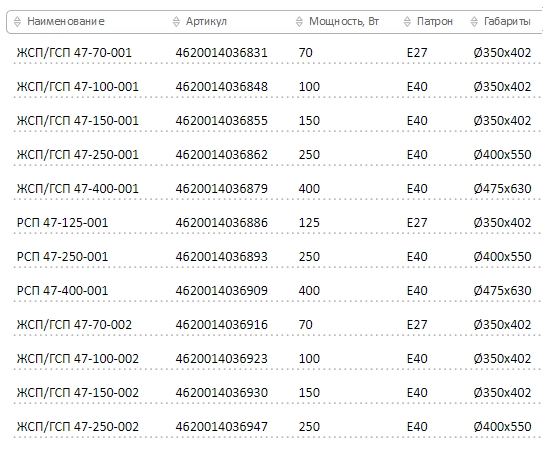Toggle sort icon for Мощность, Вт
This screenshot has height=449, width=543.
[299, 22]
